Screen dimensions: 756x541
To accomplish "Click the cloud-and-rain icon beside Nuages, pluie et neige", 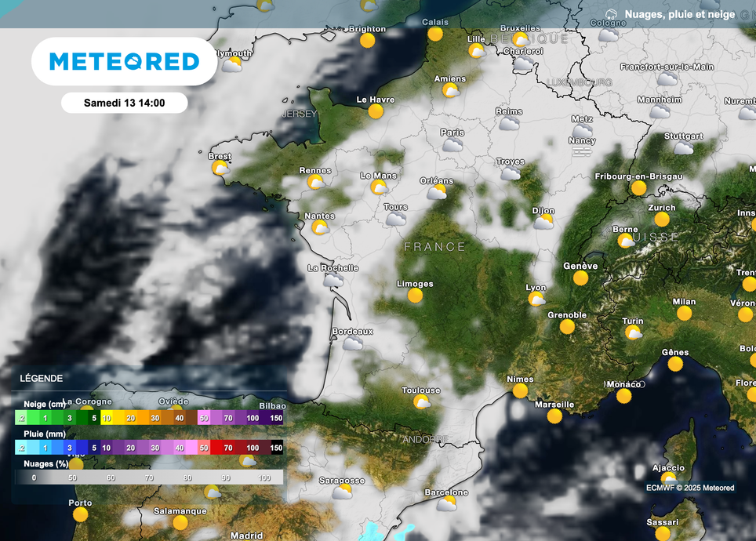I will pyautogui.click(x=612, y=13).
